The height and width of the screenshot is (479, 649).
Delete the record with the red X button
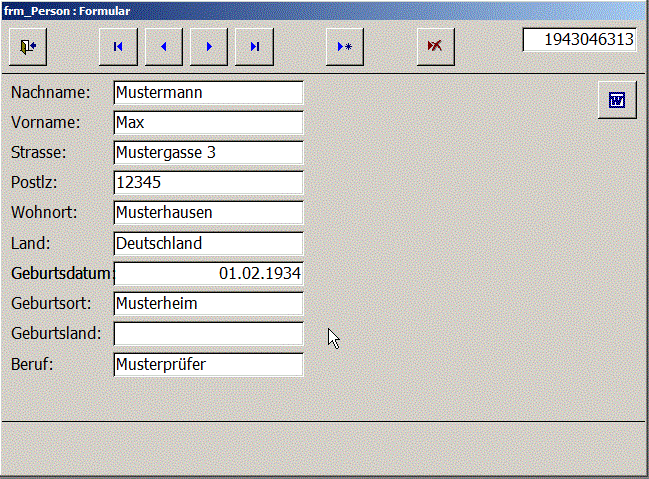pyautogui.click(x=435, y=47)
